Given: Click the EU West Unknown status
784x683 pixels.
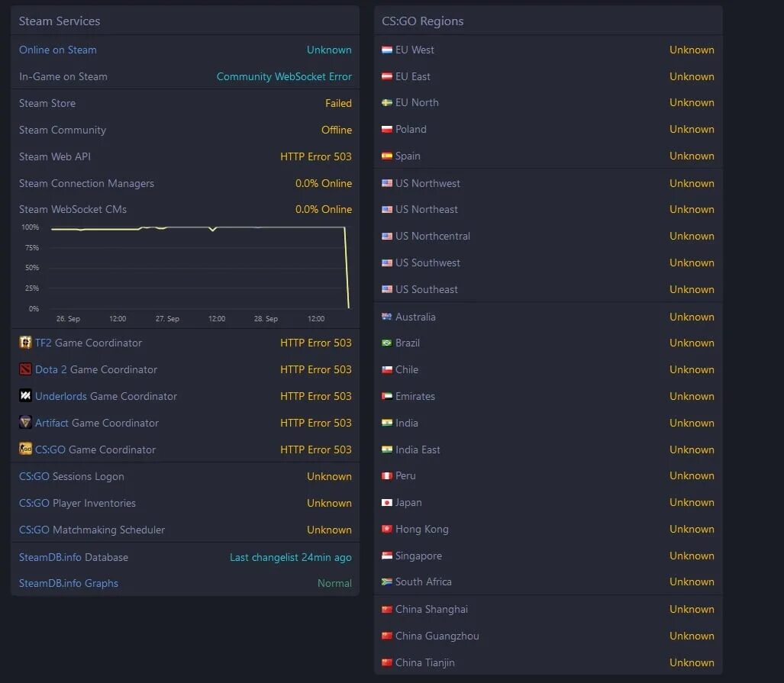Looking at the screenshot, I should click(x=692, y=50).
